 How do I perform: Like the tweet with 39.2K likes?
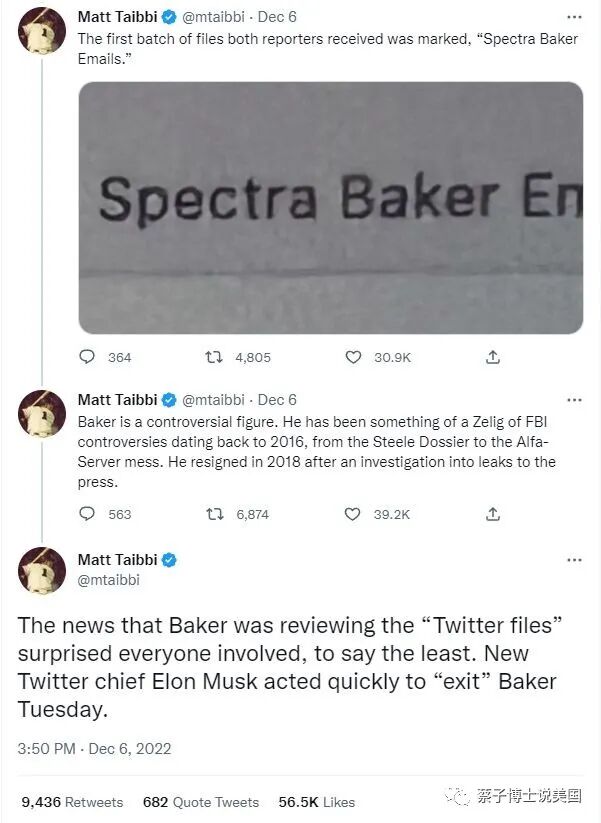[x=352, y=514]
